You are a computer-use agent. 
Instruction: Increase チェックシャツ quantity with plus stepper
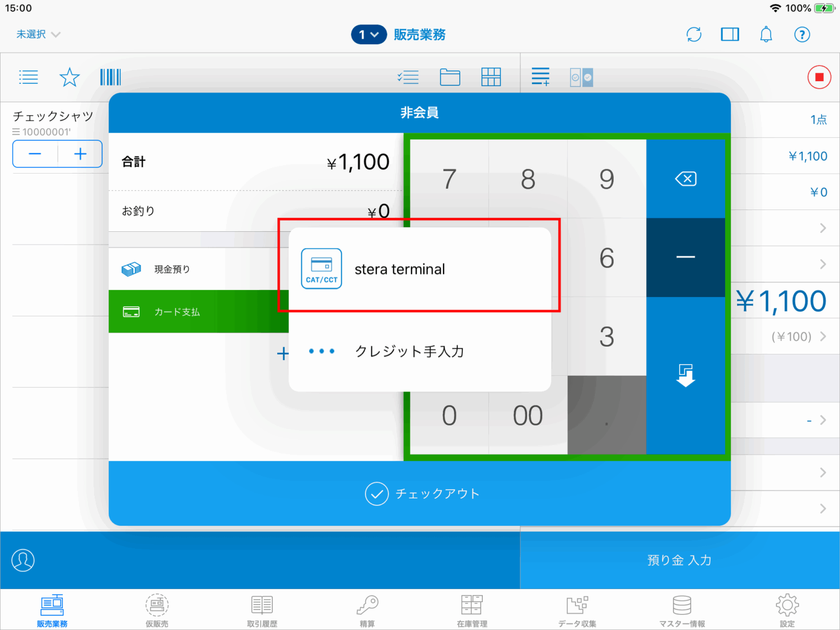(80, 153)
